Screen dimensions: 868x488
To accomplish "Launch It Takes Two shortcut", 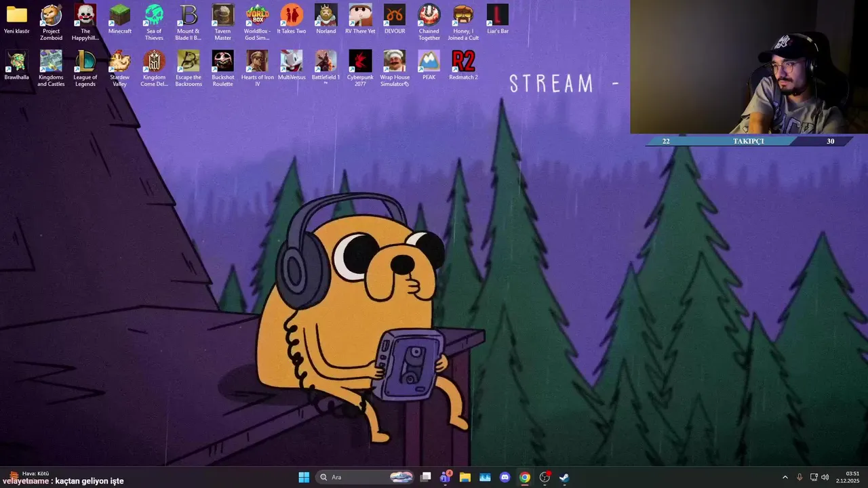I will [292, 19].
